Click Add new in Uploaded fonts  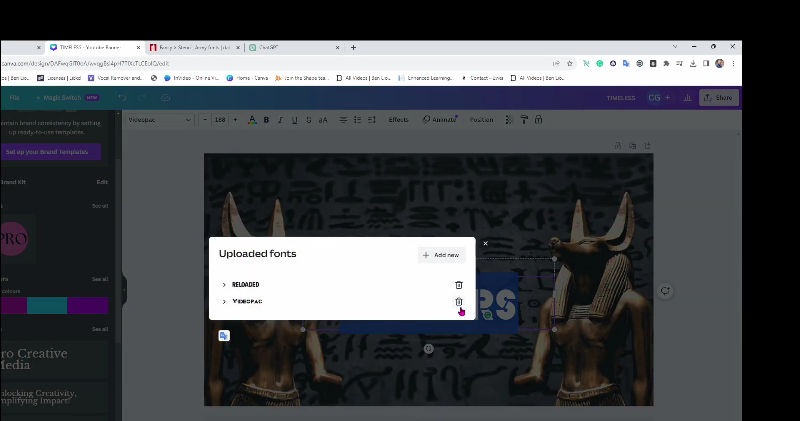(x=441, y=255)
